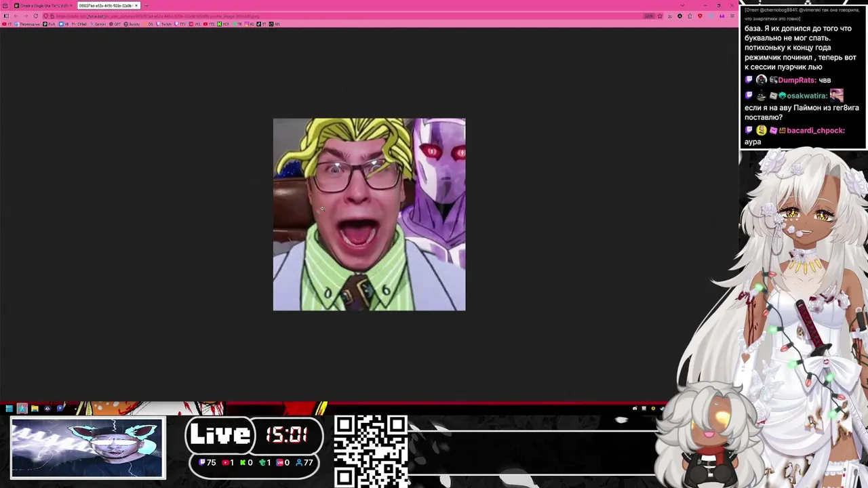Switch to the 'Create a Single-Use' browser tab
Screen dimensions: 868x488
tap(43, 5)
